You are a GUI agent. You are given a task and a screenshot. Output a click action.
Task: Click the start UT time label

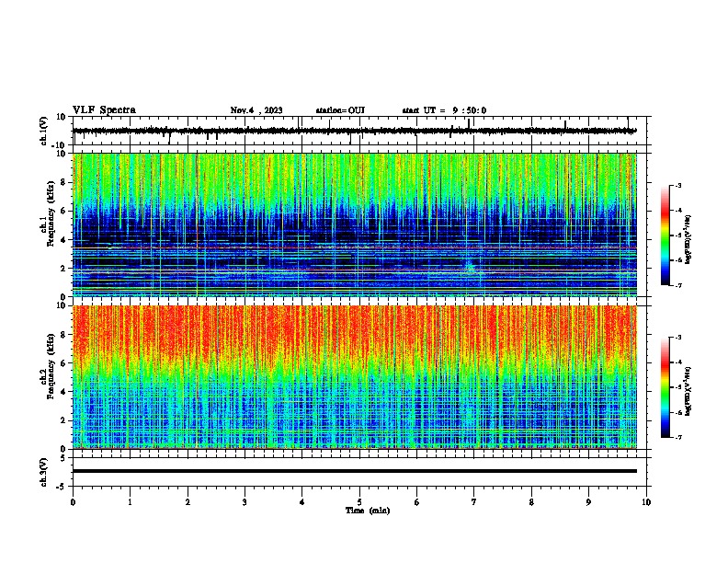444,110
